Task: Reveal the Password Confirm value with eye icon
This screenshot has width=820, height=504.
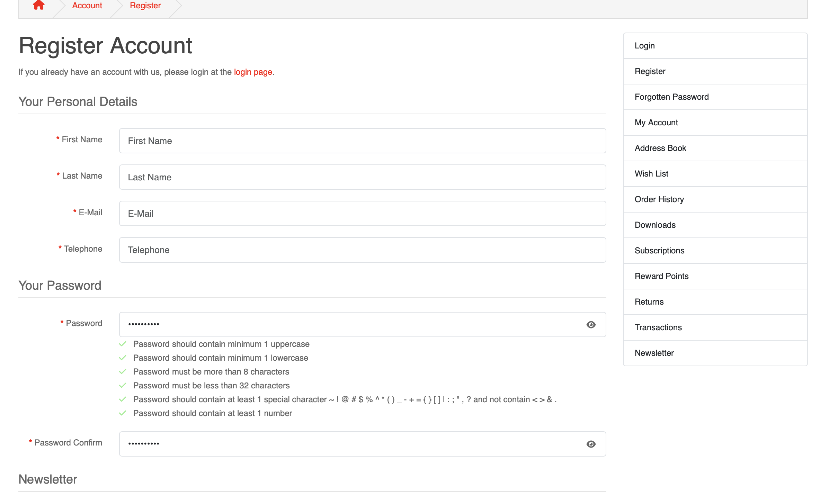Action: [591, 444]
